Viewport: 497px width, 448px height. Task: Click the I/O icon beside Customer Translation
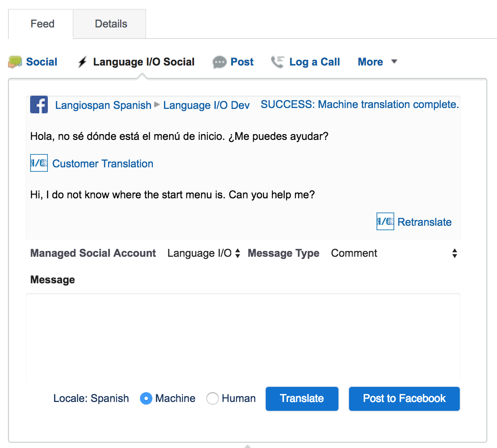39,163
